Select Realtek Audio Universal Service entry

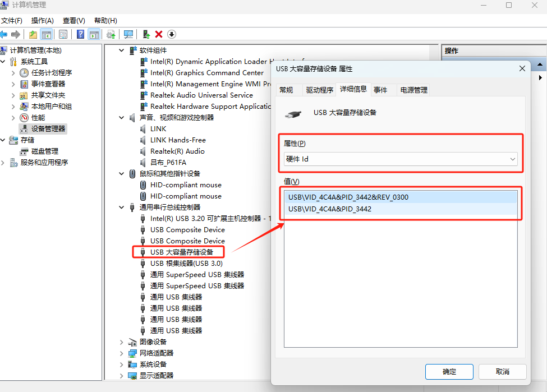201,95
